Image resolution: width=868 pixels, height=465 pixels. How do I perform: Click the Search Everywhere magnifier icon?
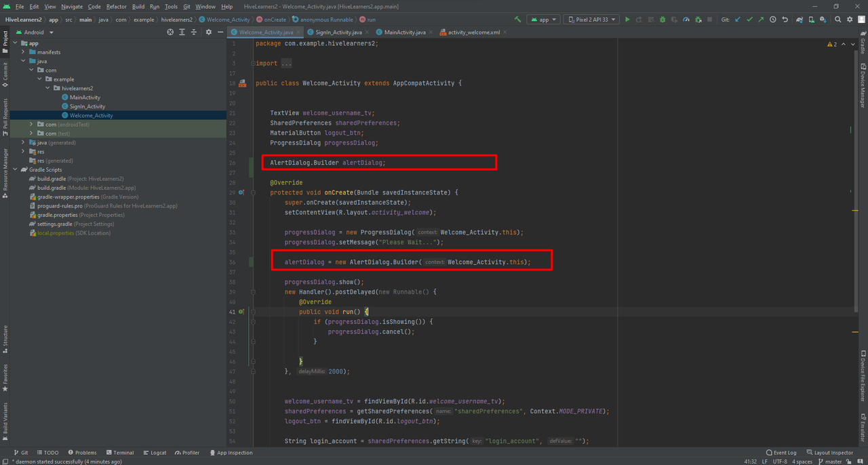point(838,20)
